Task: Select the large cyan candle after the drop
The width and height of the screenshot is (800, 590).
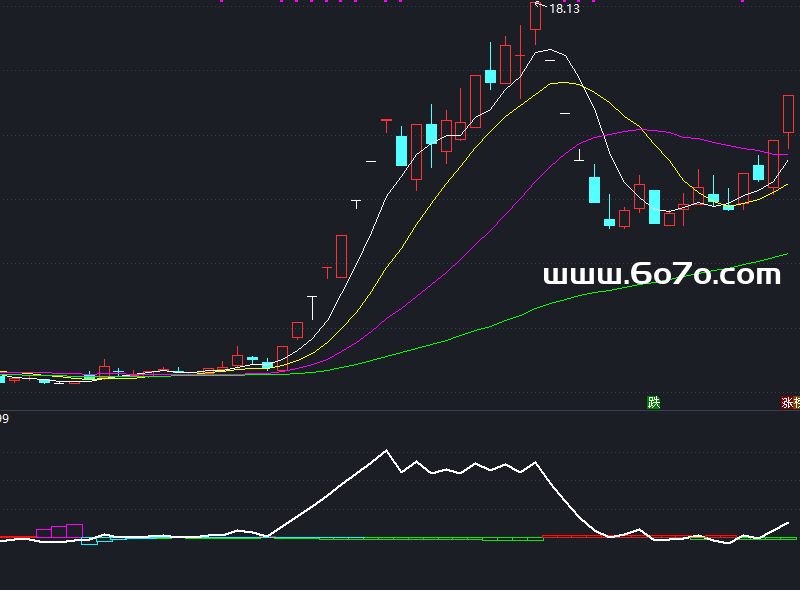Action: click(x=594, y=189)
